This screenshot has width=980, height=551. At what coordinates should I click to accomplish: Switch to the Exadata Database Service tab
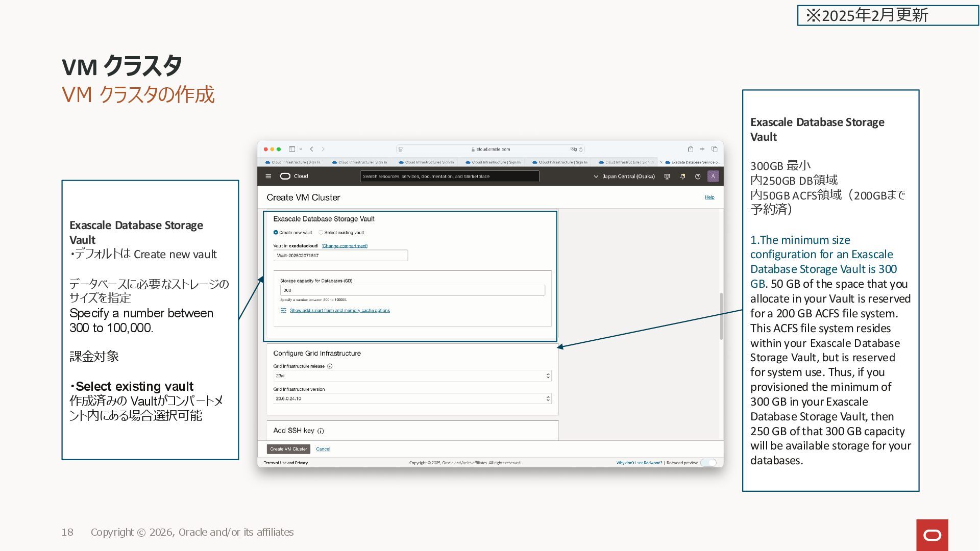coord(693,163)
